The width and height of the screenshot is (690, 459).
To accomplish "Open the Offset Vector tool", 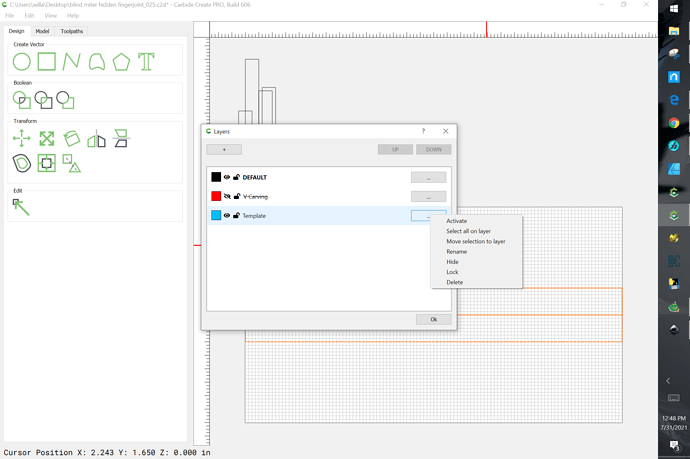I will click(22, 163).
